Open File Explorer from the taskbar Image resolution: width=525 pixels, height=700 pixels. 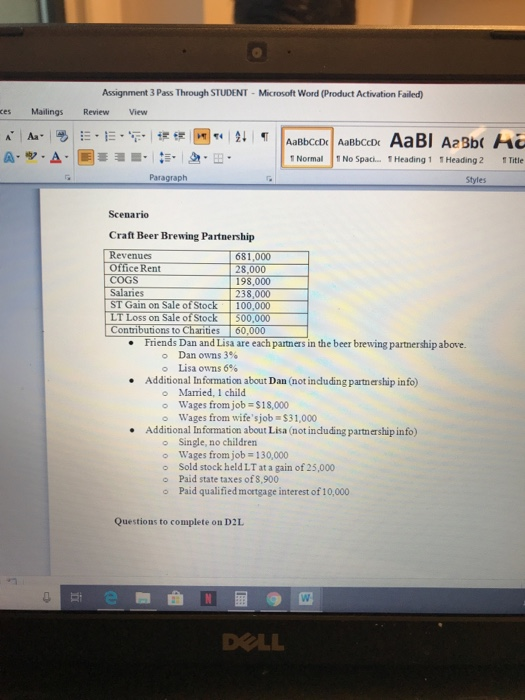pyautogui.click(x=143, y=598)
